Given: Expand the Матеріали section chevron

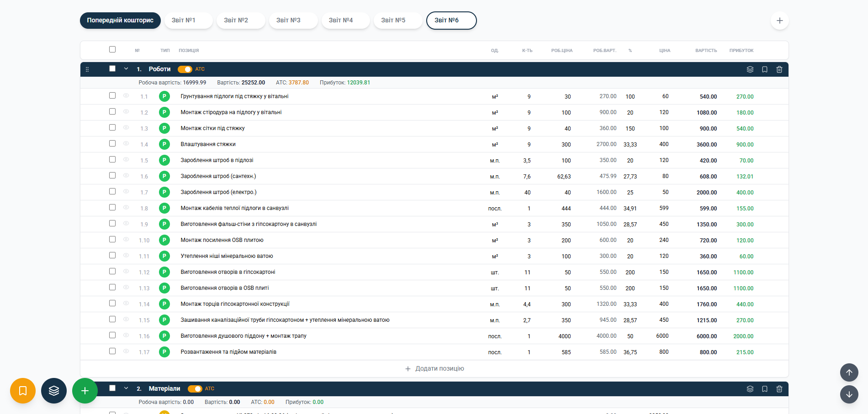Looking at the screenshot, I should point(126,388).
